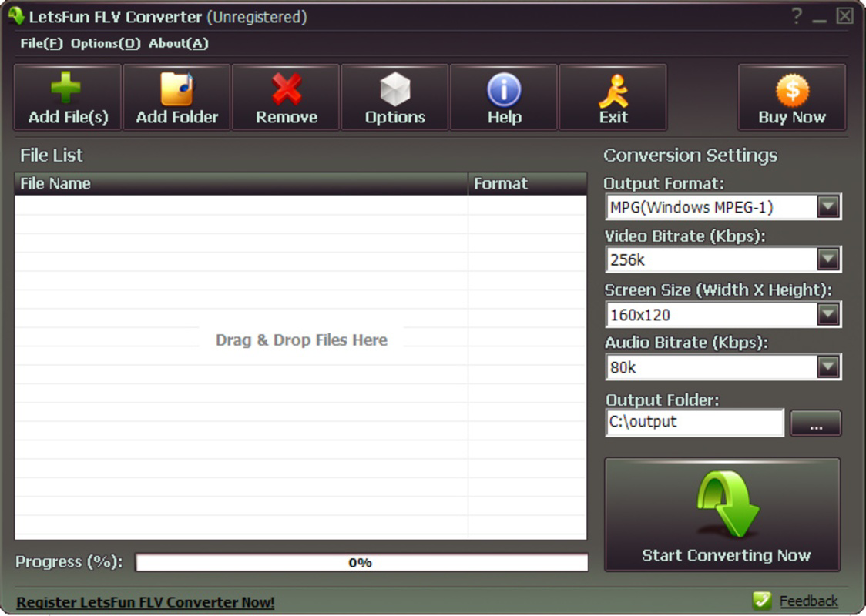Click the progress bar showing 0%
This screenshot has width=866, height=616.
pos(362,562)
